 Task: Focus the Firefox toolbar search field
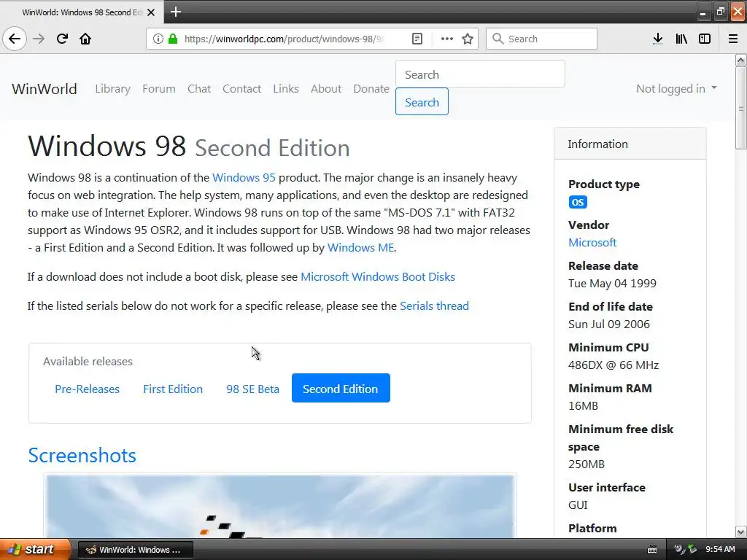click(x=541, y=39)
